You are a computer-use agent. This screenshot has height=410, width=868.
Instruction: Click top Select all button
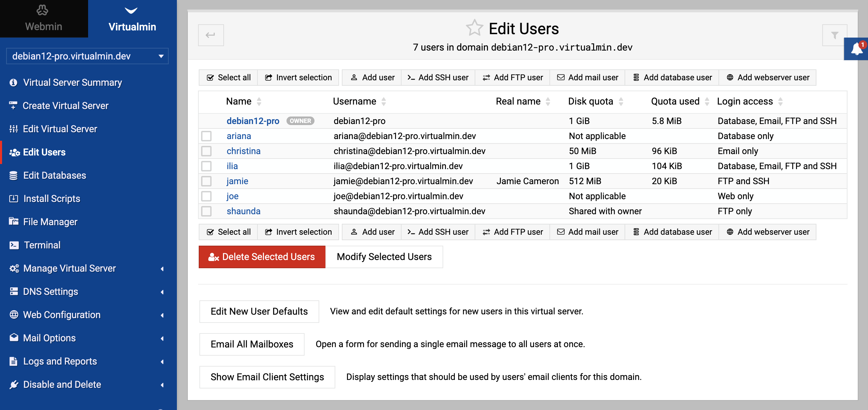pos(228,78)
